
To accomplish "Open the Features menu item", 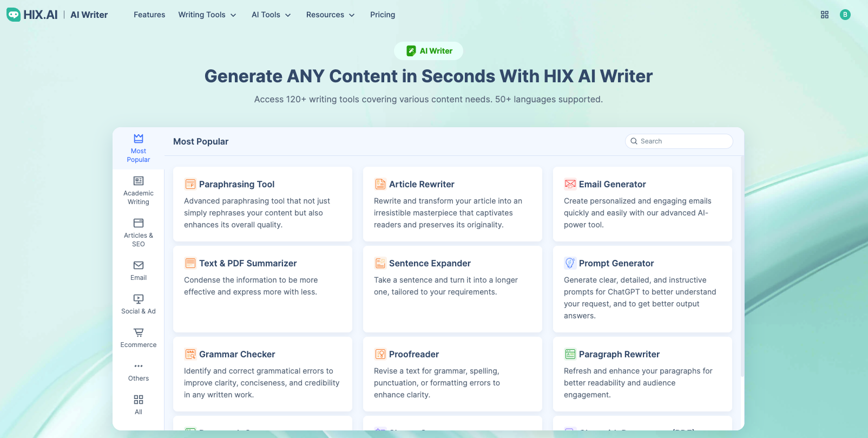I will click(x=149, y=15).
